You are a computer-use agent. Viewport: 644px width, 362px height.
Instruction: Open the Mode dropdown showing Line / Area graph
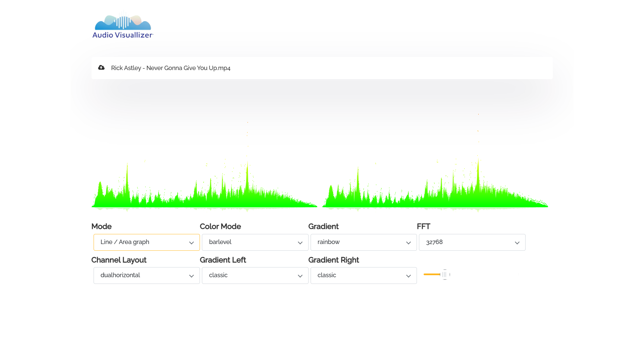click(147, 242)
